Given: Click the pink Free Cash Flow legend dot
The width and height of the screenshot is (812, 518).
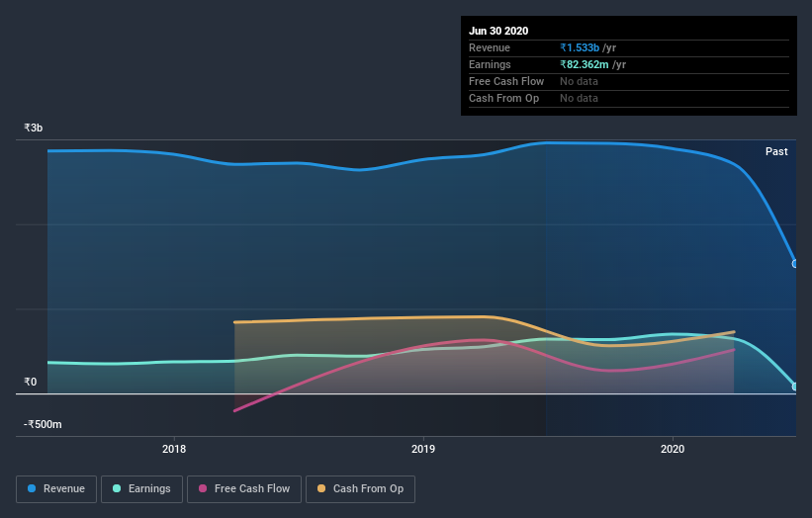Looking at the screenshot, I should tap(203, 488).
